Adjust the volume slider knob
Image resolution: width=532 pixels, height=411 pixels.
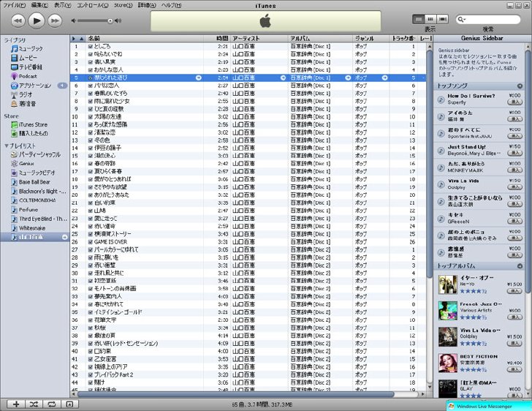(110, 21)
